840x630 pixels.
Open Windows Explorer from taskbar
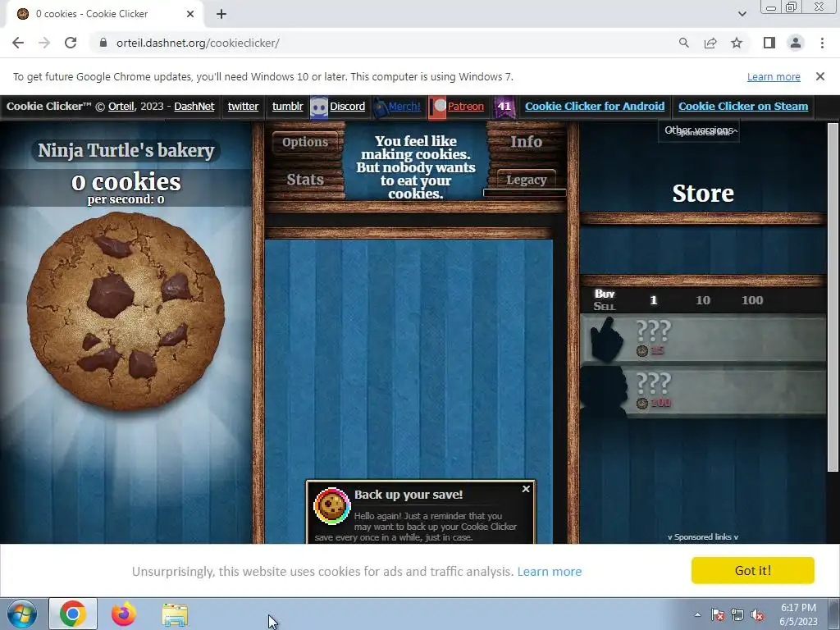176,614
